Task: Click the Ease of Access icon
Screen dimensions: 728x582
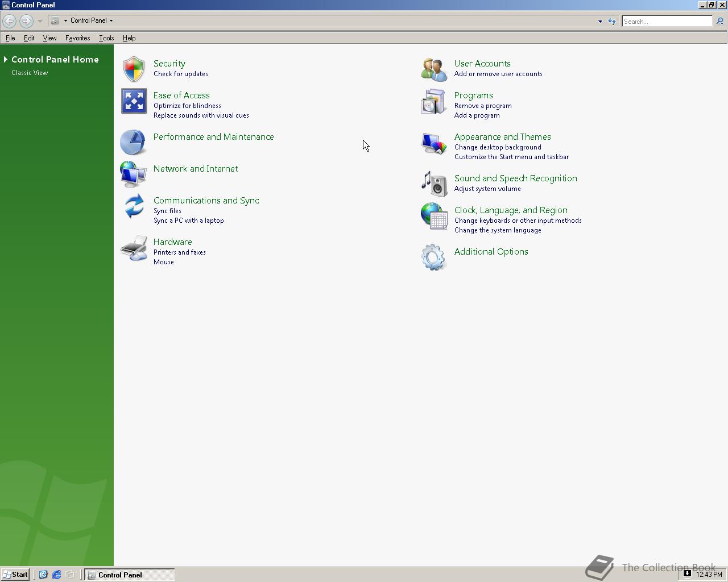Action: pos(134,101)
